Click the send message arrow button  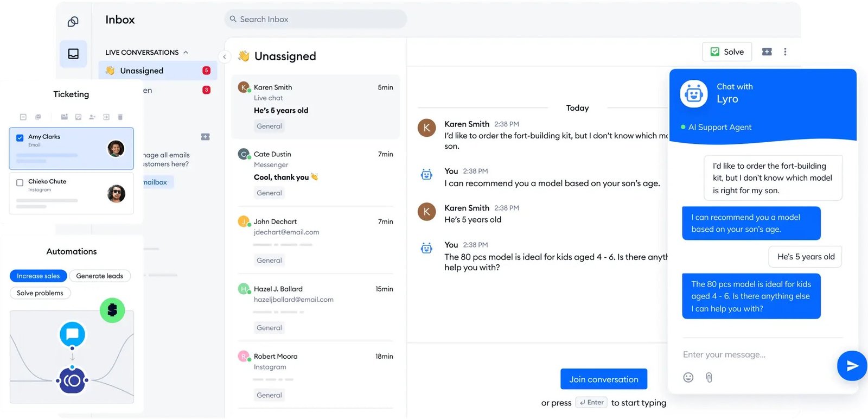(x=852, y=366)
